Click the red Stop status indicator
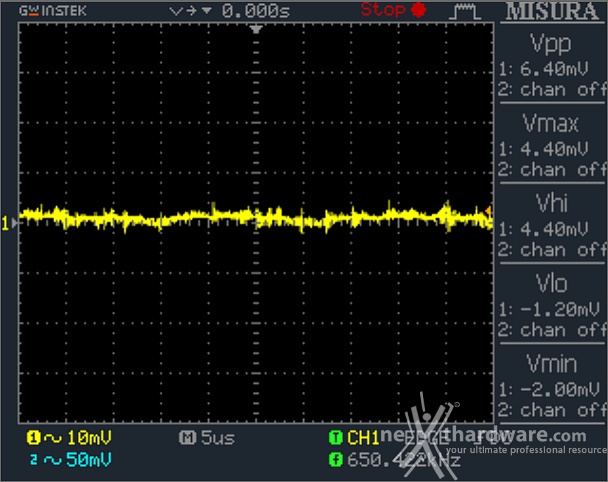 pos(393,10)
